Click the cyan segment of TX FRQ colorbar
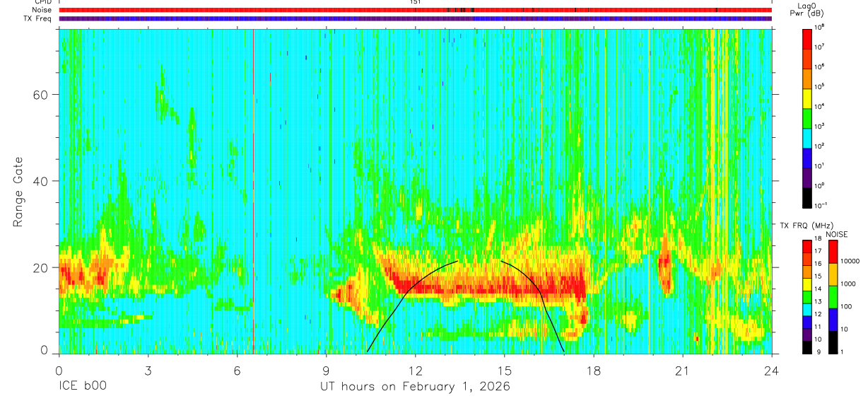Screen dimensions: 868x401 coord(807,310)
